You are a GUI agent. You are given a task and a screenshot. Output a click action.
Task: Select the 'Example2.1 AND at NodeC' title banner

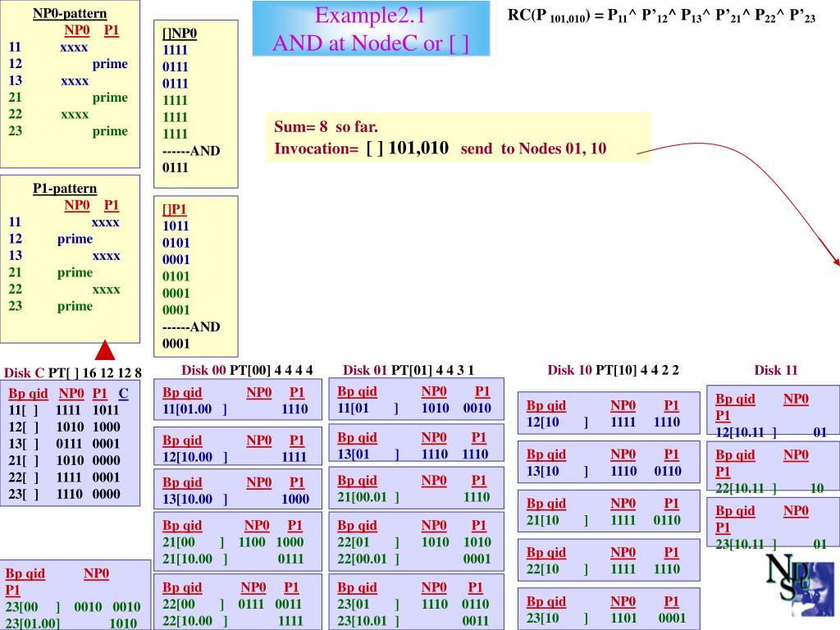pos(371,29)
